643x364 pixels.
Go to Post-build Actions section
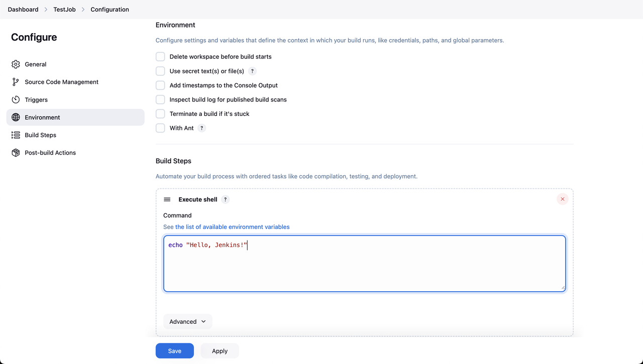75,153
